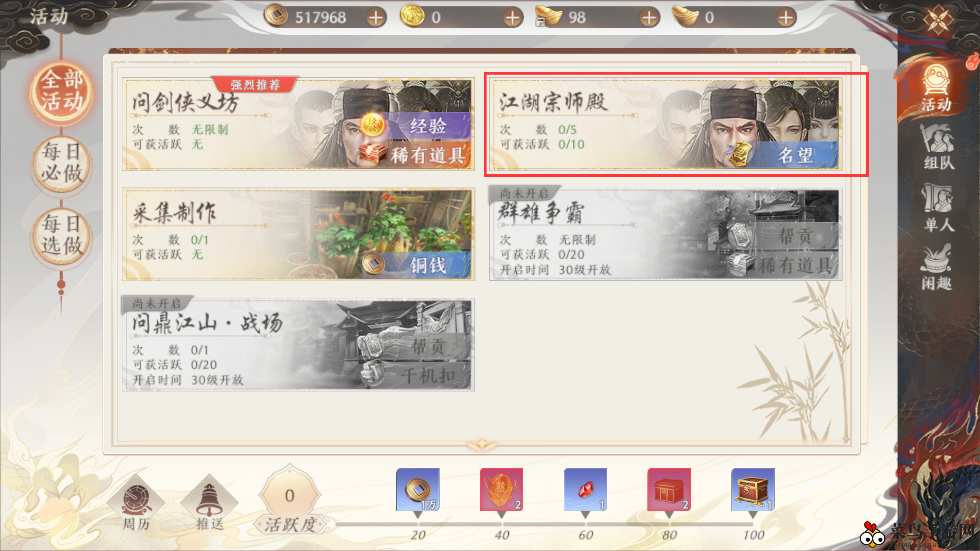The height and width of the screenshot is (551, 980).
Task: Claim the 40 activity orange token reward
Action: [501, 490]
